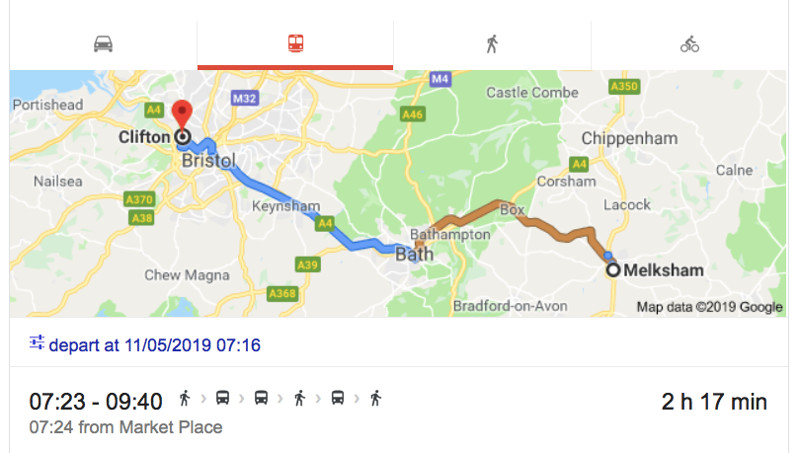Click the third bus icon in route steps
This screenshot has height=453, width=800.
[x=337, y=399]
